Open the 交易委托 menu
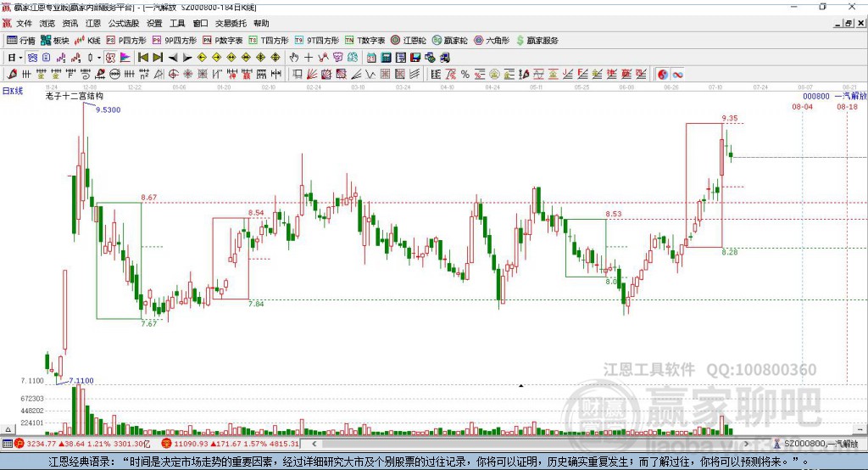Image resolution: width=868 pixels, height=470 pixels. coord(231,23)
